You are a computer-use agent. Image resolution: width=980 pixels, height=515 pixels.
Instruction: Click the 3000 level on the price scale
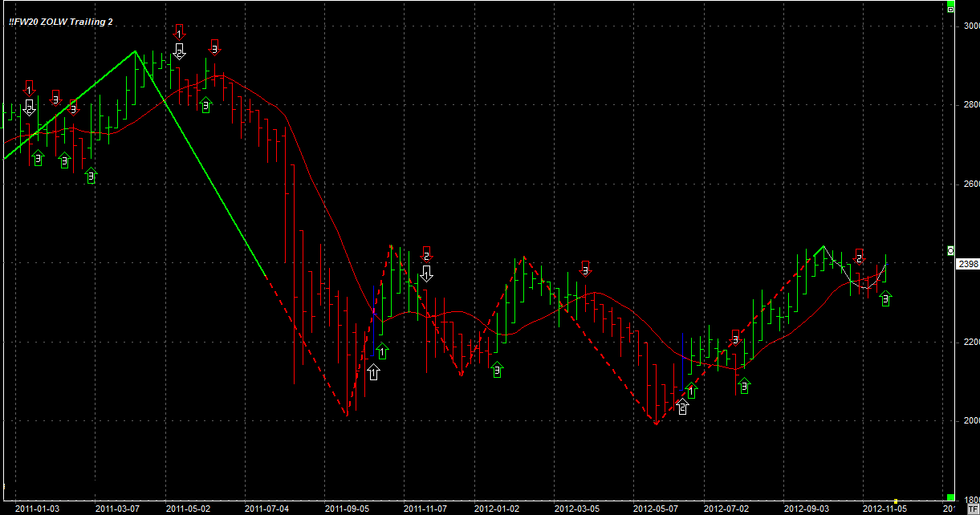971,26
